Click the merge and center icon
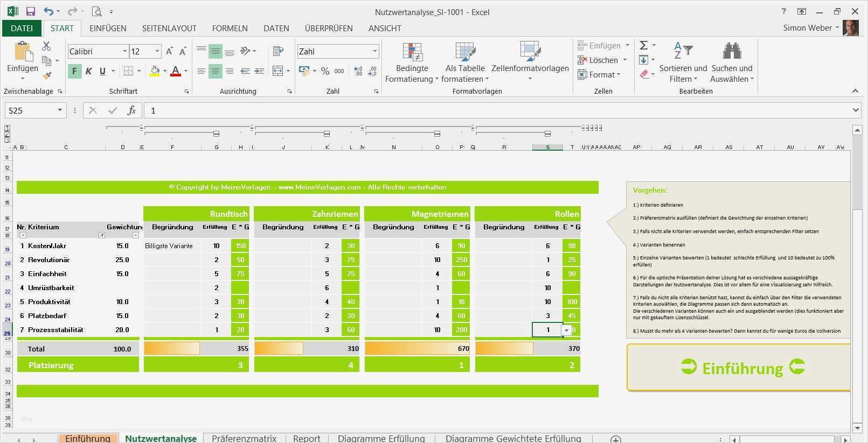868x443 pixels. [x=278, y=71]
